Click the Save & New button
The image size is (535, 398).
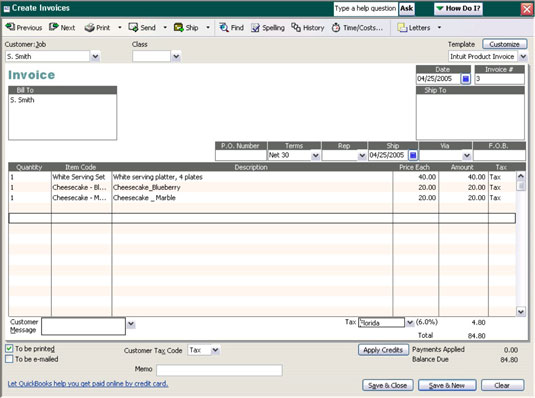447,385
